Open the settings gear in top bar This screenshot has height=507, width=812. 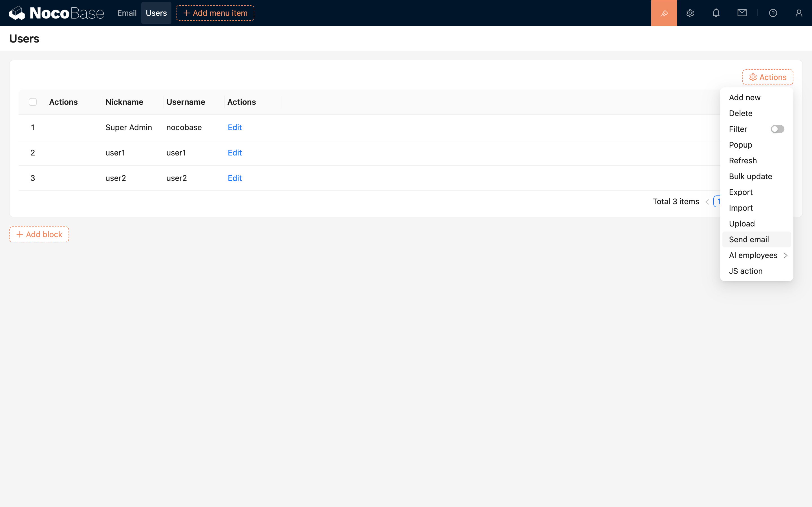tap(690, 13)
